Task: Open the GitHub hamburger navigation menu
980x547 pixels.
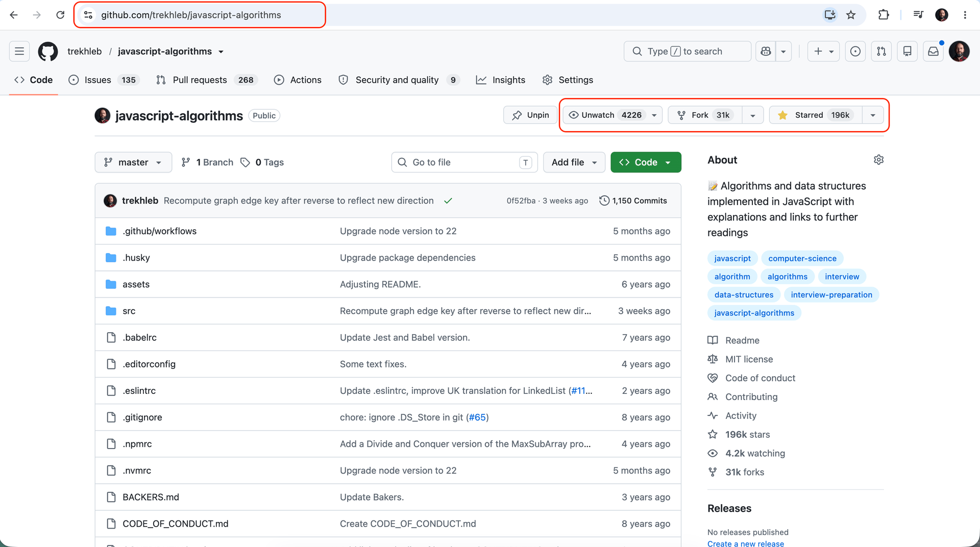Action: tap(19, 51)
